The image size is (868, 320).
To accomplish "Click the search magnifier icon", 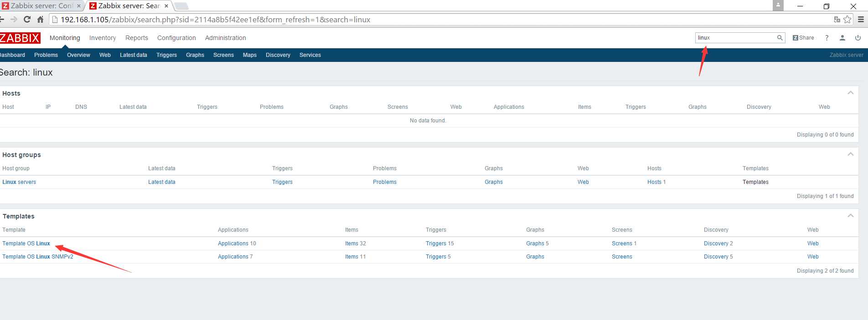I will click(780, 38).
